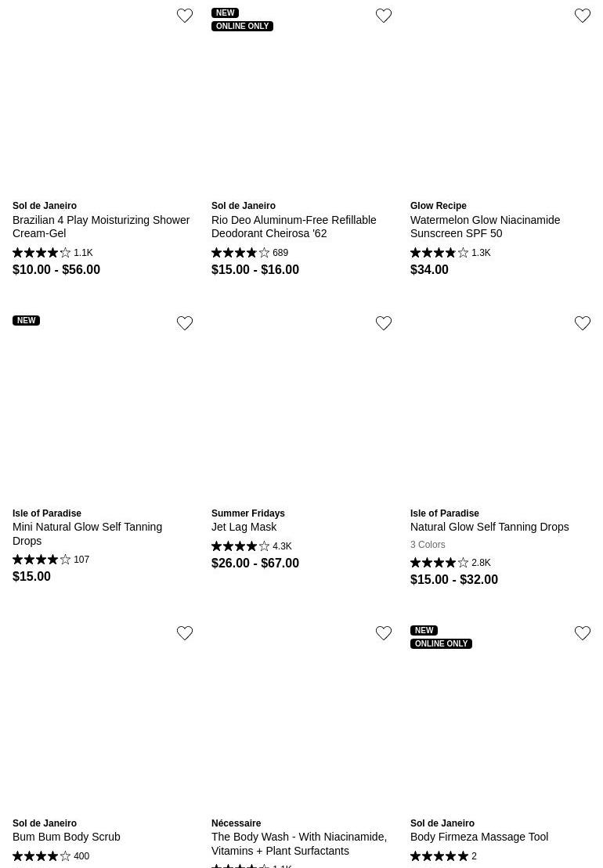The image size is (603, 868).
Task: Favorite the Rio Deo Refillable Deodorant
Action: tap(384, 16)
